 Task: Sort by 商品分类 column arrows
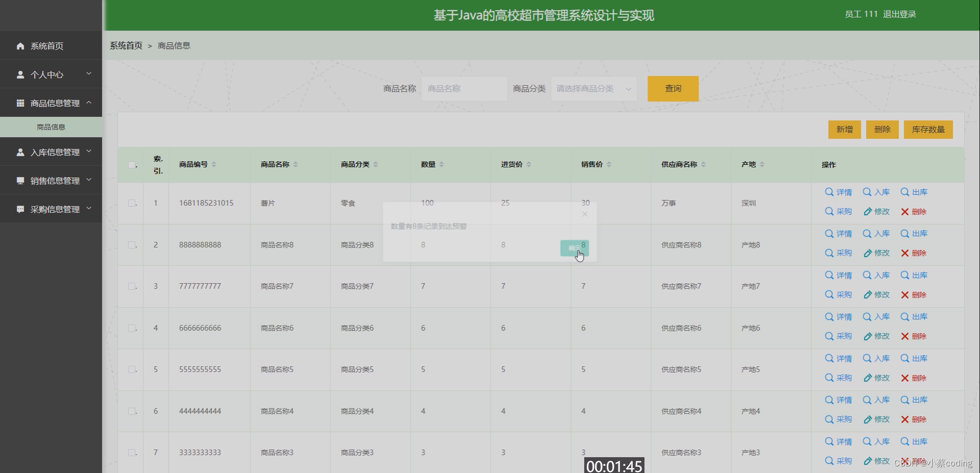pyautogui.click(x=376, y=164)
